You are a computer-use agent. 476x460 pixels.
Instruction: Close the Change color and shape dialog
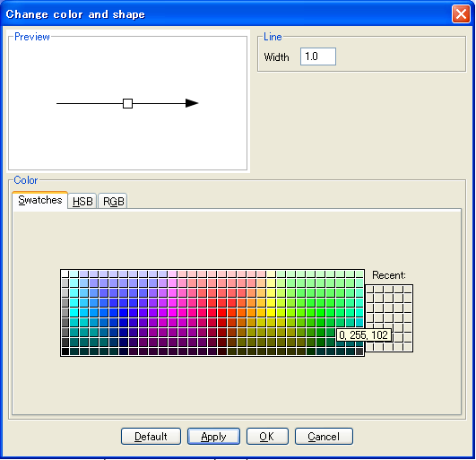coord(461,14)
